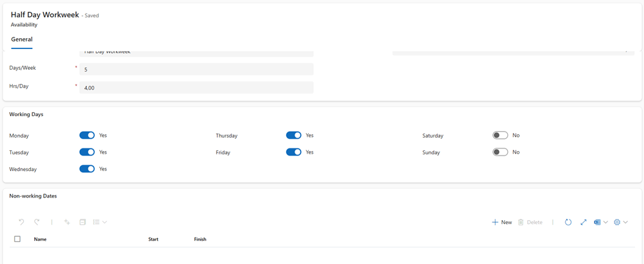644x264 pixels.
Task: Turn off the Friday working day switch
Action: tap(294, 152)
